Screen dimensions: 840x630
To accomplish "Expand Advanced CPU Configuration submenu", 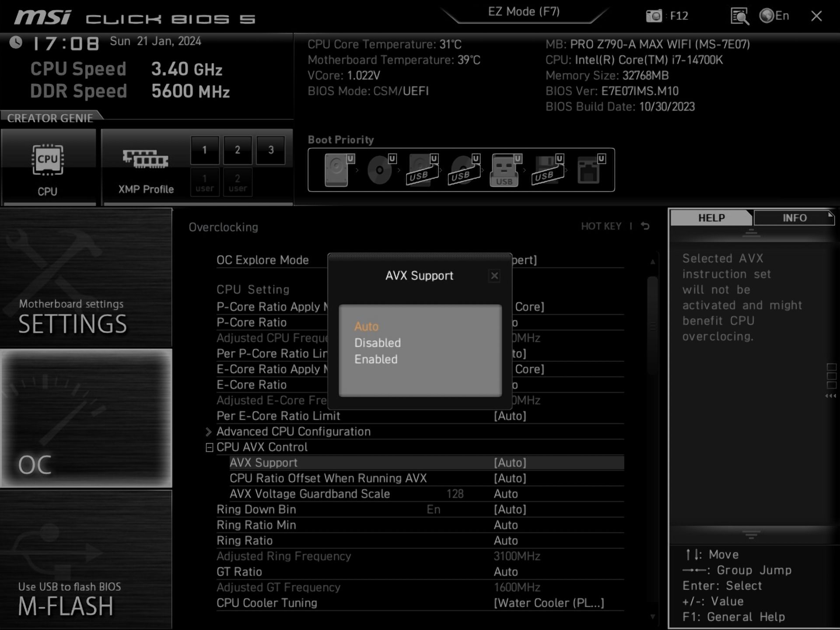I will click(294, 432).
